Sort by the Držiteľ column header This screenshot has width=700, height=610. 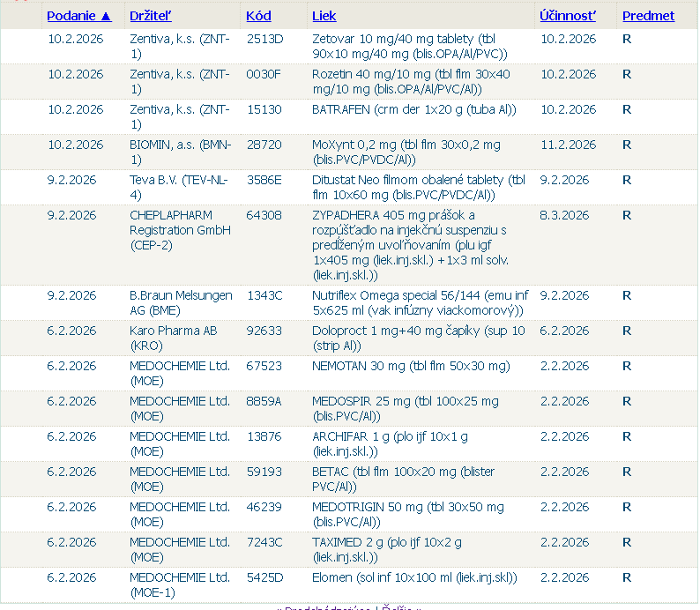coord(151,16)
